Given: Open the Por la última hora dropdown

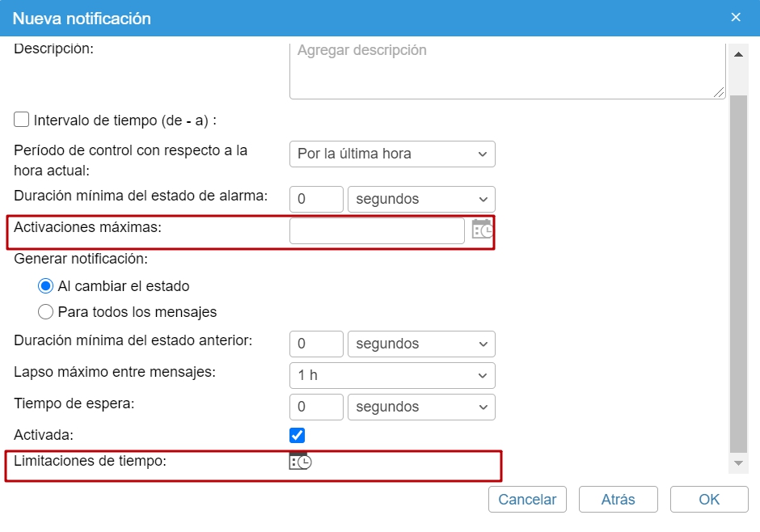Looking at the screenshot, I should pyautogui.click(x=392, y=154).
